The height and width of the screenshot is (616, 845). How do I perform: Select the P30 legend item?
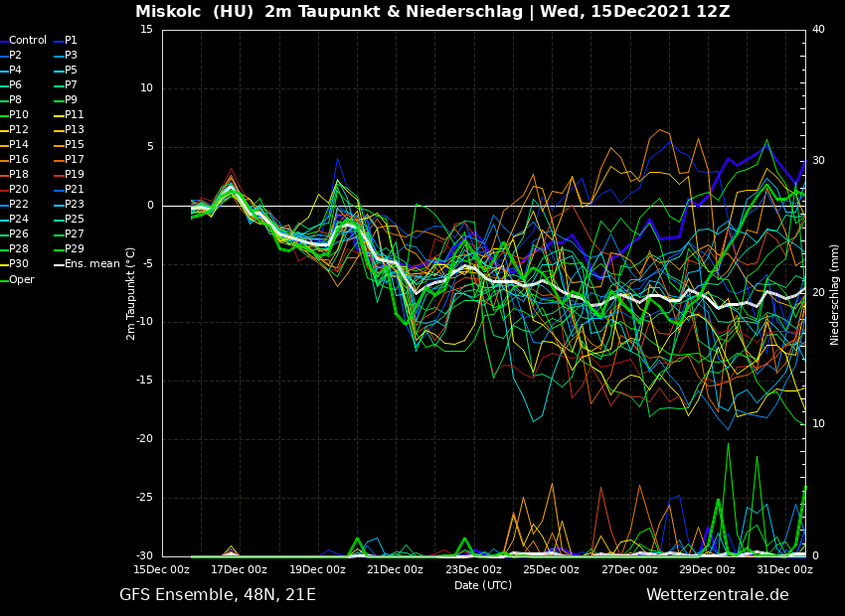19,264
